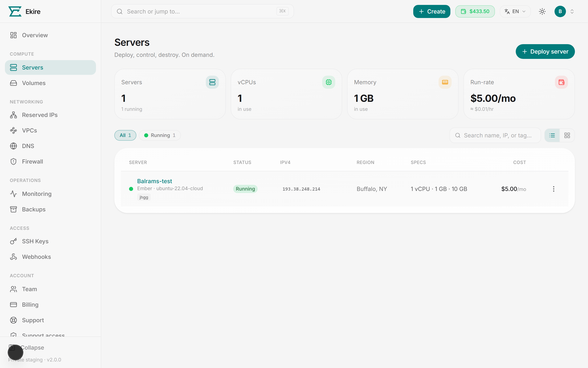Image resolution: width=588 pixels, height=368 pixels.
Task: Click the Memory card icon
Action: point(445,82)
